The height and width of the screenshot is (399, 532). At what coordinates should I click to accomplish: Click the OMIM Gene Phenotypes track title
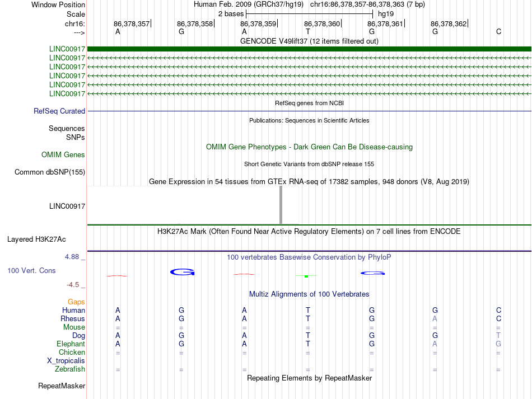[x=309, y=147]
